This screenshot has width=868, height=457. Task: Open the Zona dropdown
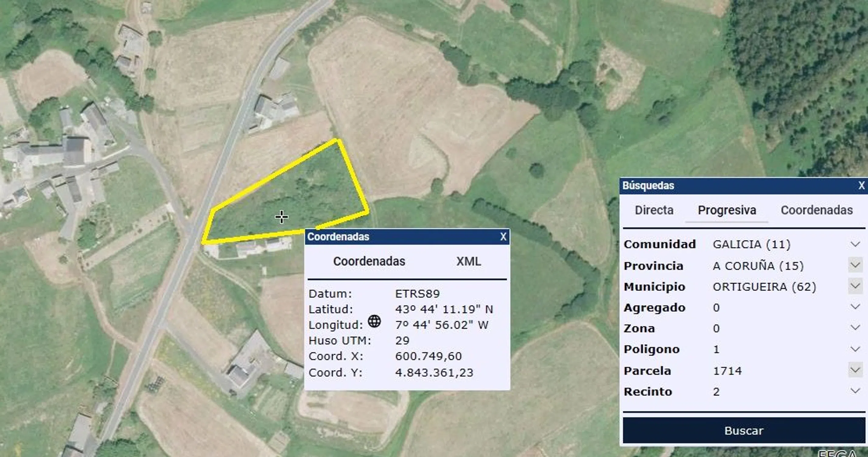point(855,328)
